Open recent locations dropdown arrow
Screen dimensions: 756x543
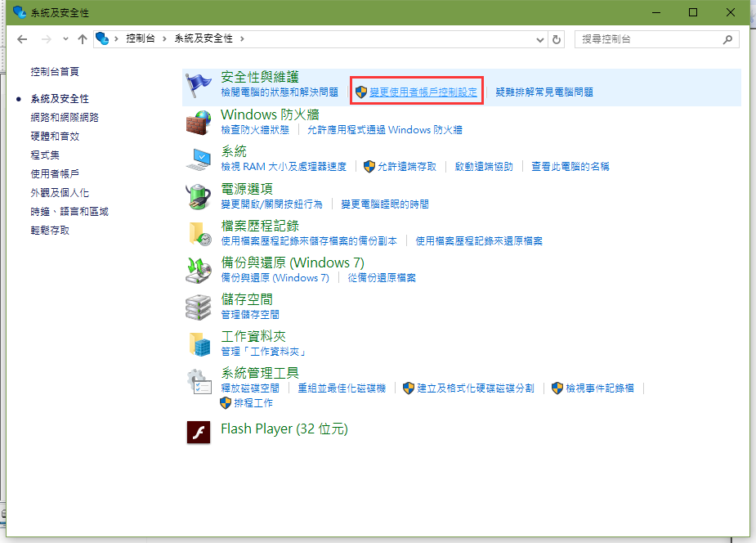pos(65,39)
